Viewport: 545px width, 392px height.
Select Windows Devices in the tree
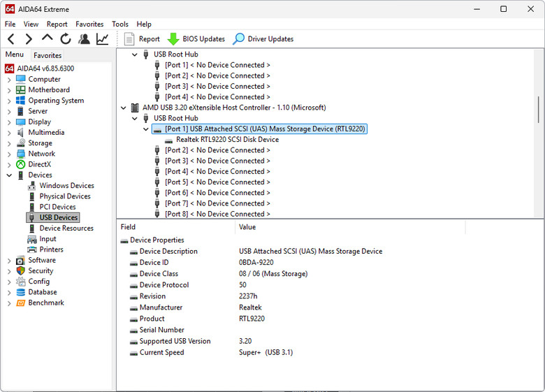click(67, 186)
